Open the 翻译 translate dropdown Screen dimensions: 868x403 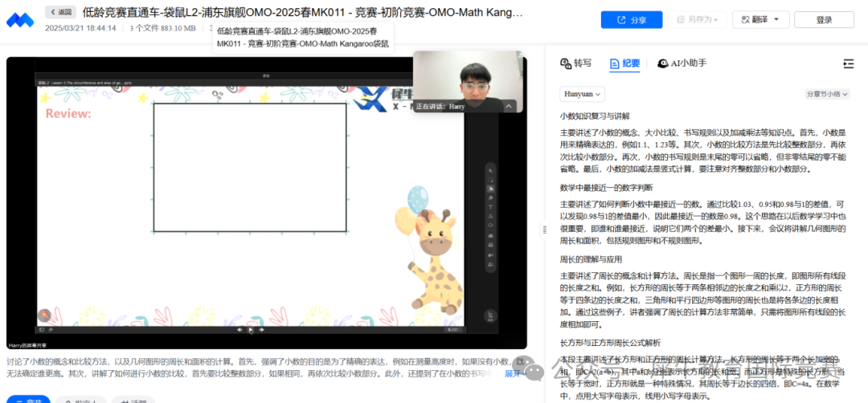(760, 20)
